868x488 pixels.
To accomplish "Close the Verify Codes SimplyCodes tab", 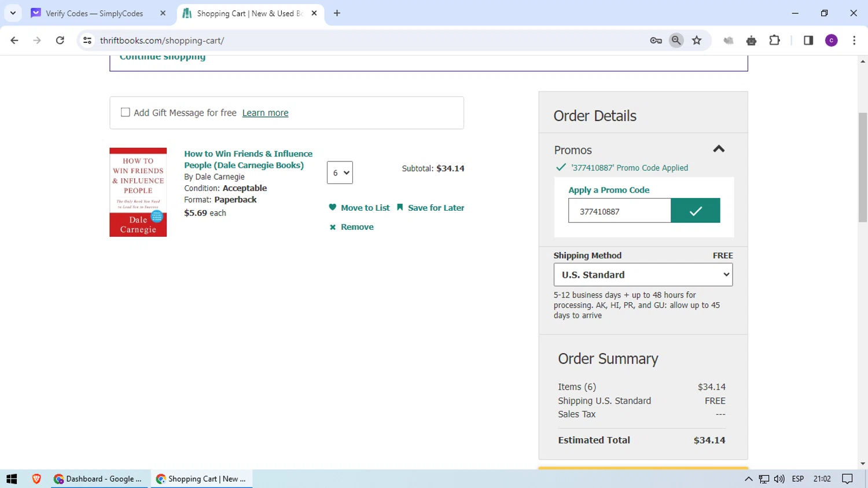I will (x=163, y=13).
